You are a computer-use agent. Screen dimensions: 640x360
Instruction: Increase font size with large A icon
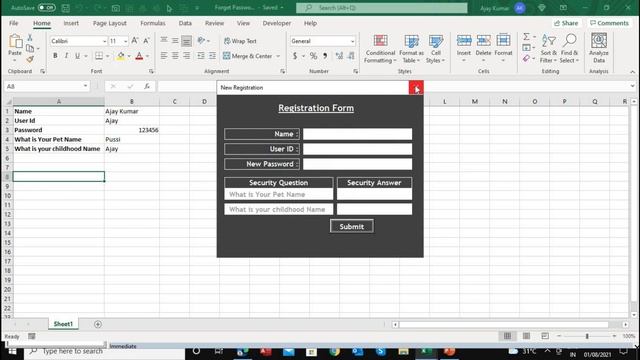click(135, 41)
